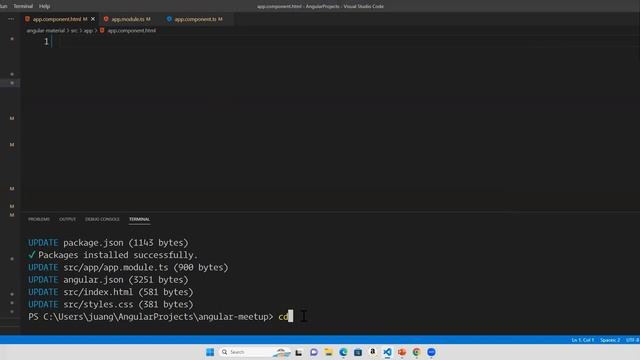The image size is (640, 360).
Task: Click the 'Spaces: 2' status bar item
Action: 610,340
